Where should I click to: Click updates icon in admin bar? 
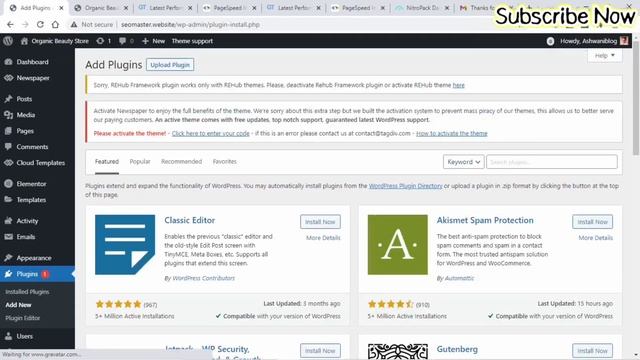(x=104, y=41)
